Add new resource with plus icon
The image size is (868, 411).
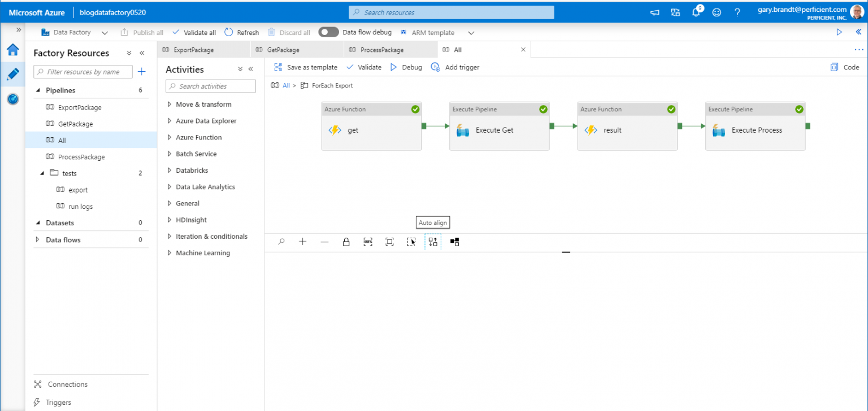point(142,72)
